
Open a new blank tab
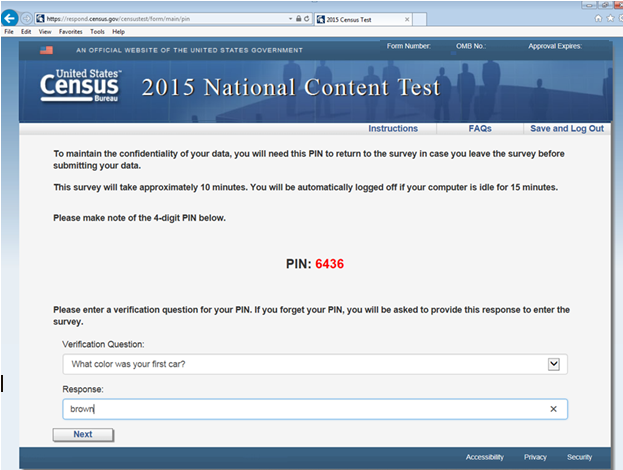point(420,19)
